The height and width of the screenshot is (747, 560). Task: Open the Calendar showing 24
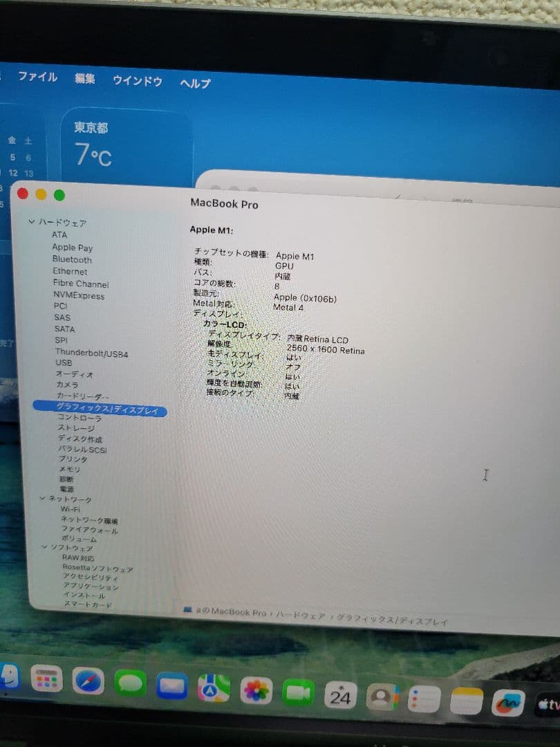[342, 695]
